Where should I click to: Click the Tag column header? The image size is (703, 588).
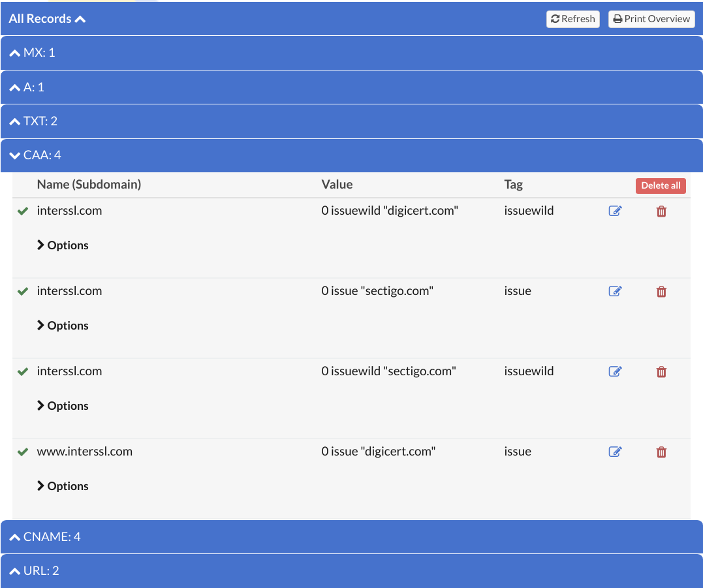tap(513, 185)
